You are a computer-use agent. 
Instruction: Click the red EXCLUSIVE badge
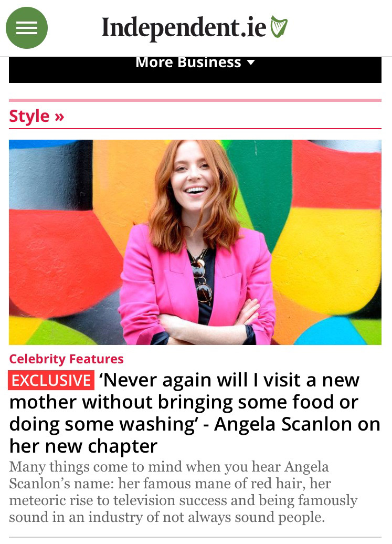point(51,380)
